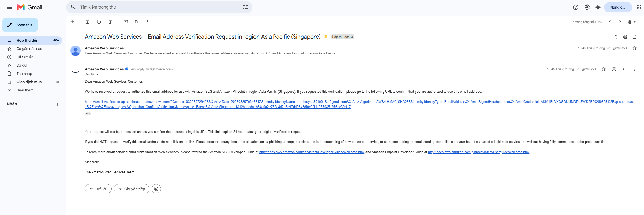Screen dimensions: 644x215
Task: Click the search magnifier icon
Action: (x=73, y=7)
